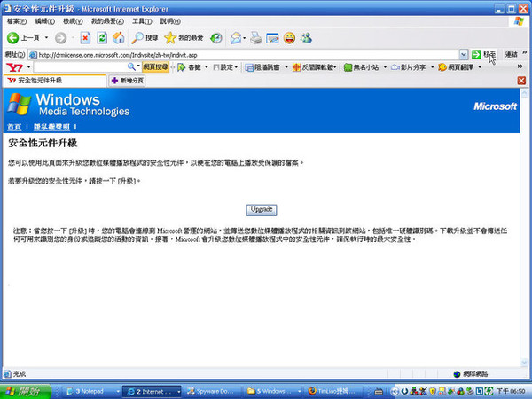Close the tab with red X
The height and width of the screenshot is (399, 532).
521,81
